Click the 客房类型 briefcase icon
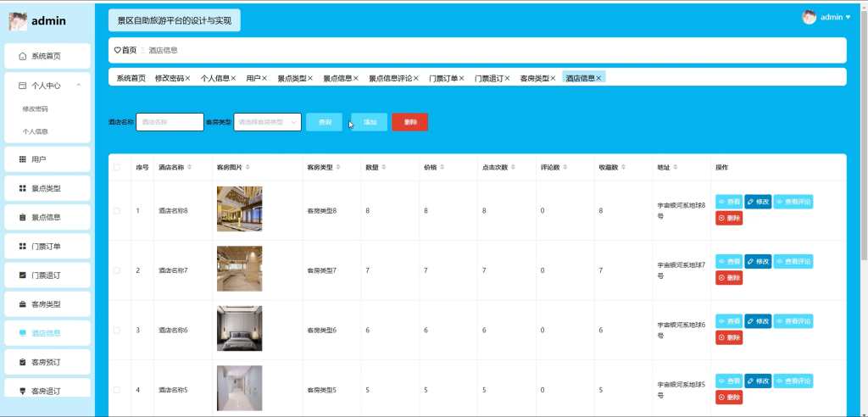 22,304
